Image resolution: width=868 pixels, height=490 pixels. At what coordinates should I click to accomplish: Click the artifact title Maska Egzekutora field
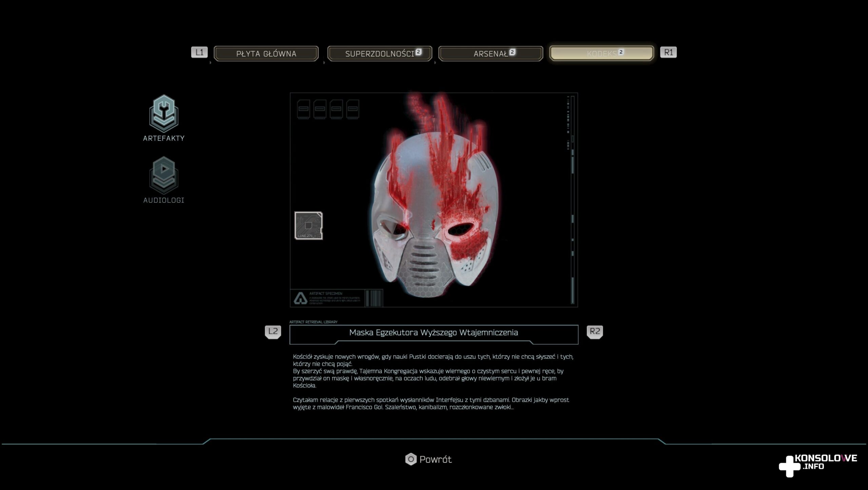[x=434, y=333]
